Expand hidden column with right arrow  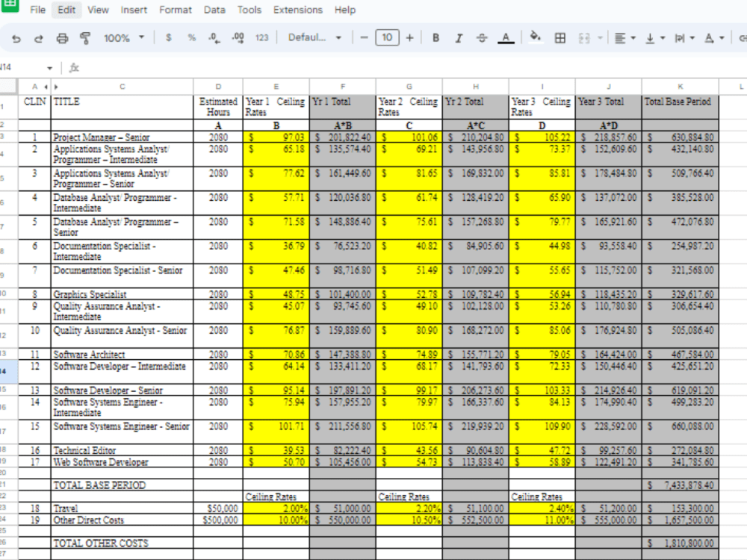(x=56, y=87)
